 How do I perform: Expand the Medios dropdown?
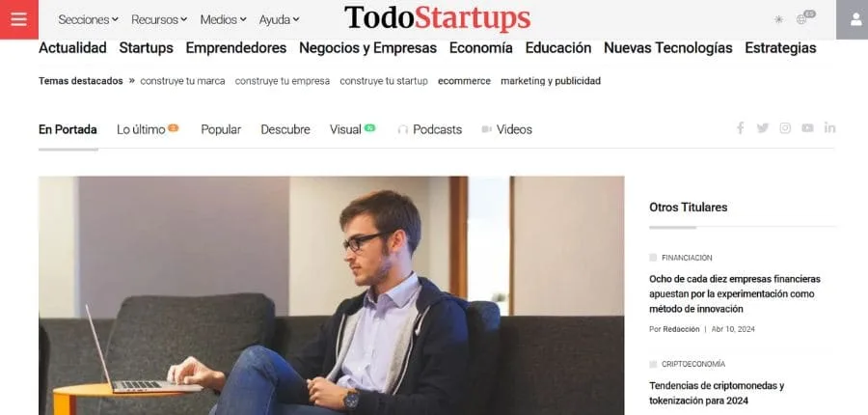pos(223,19)
